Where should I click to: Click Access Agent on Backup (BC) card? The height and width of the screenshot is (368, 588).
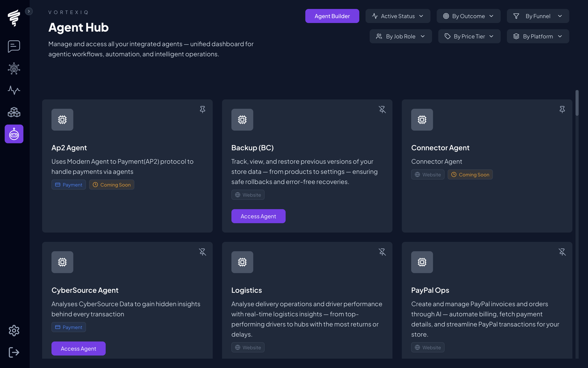(x=258, y=216)
